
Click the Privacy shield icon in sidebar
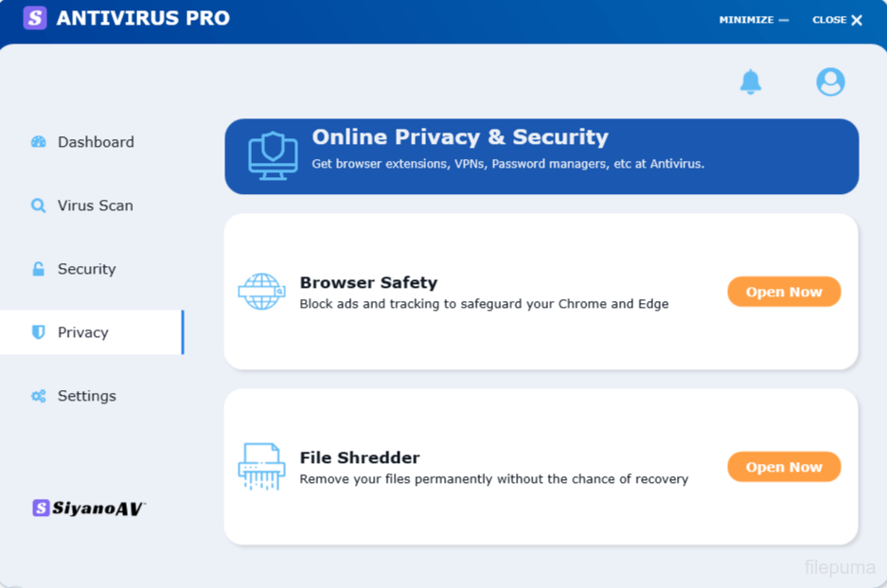coord(39,332)
